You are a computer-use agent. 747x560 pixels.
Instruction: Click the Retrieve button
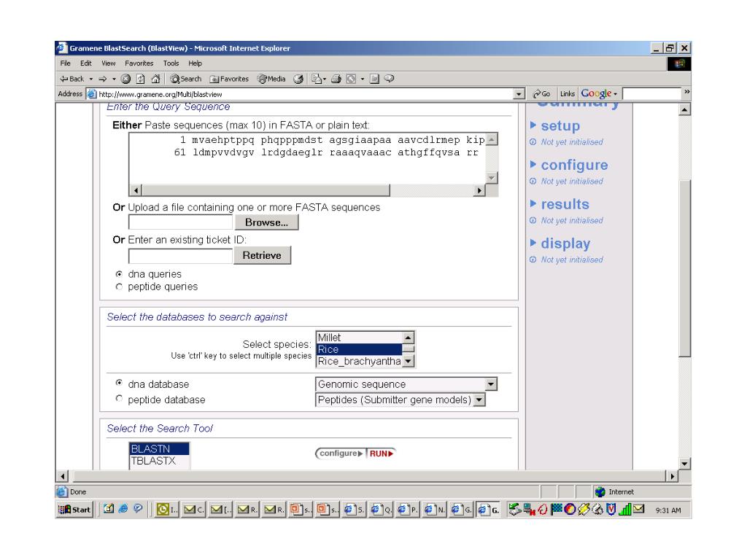tap(262, 255)
